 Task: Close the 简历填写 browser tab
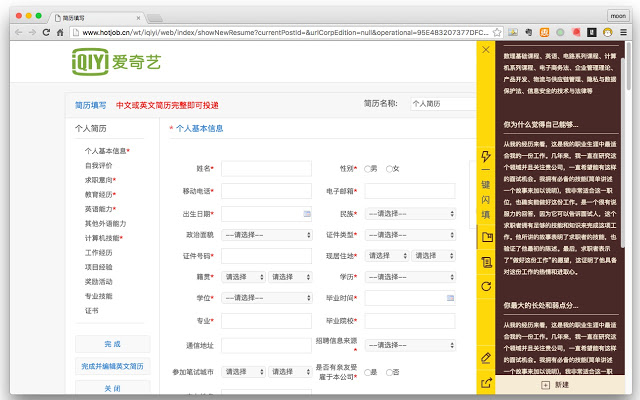click(138, 18)
